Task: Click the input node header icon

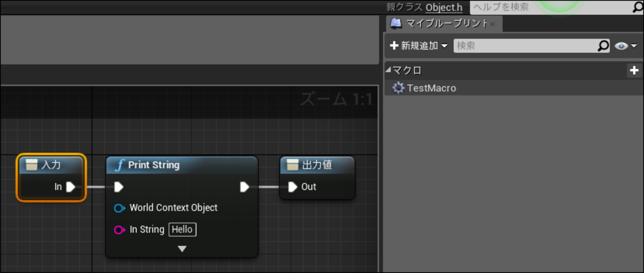Action: click(x=32, y=165)
